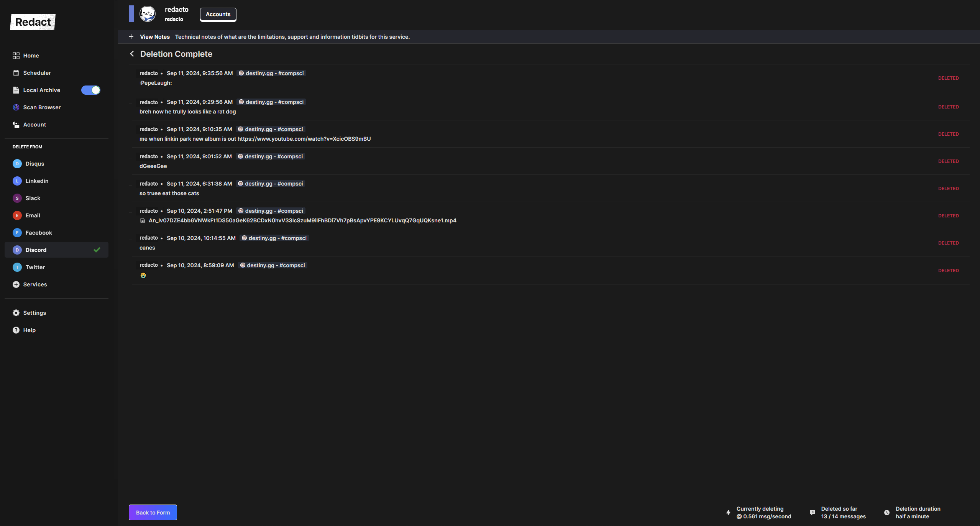Expand View Notes with plus icon
The image size is (980, 526).
(131, 37)
